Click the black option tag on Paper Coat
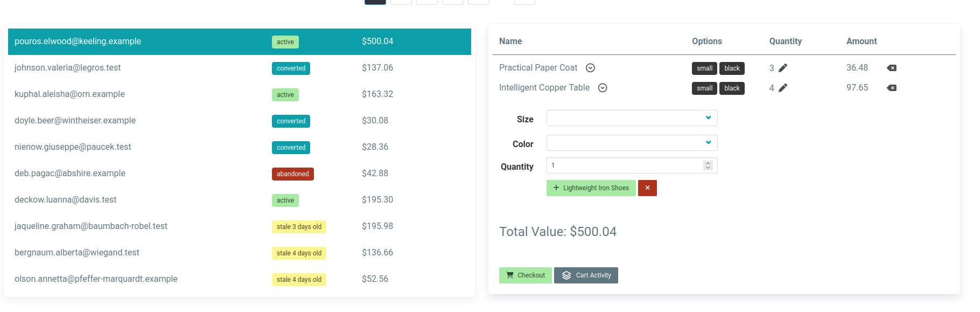Image resolution: width=980 pixels, height=312 pixels. tap(732, 68)
